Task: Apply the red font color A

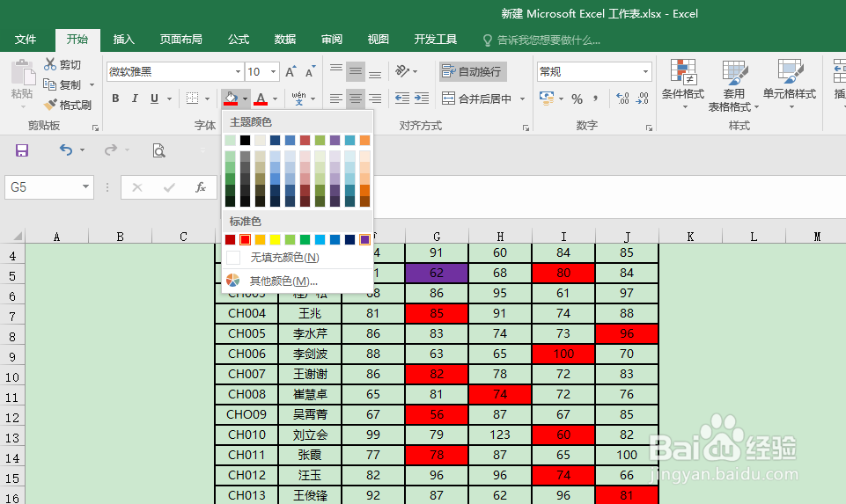Action: click(261, 99)
